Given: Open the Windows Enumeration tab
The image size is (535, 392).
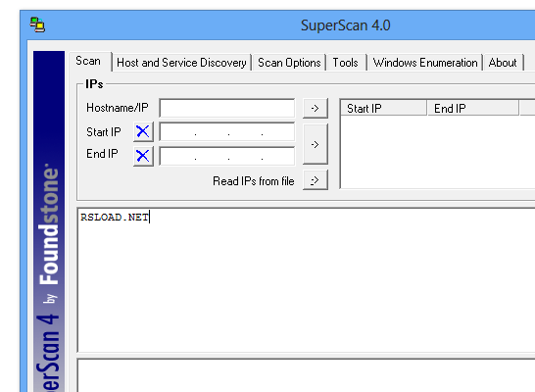Looking at the screenshot, I should click(425, 63).
